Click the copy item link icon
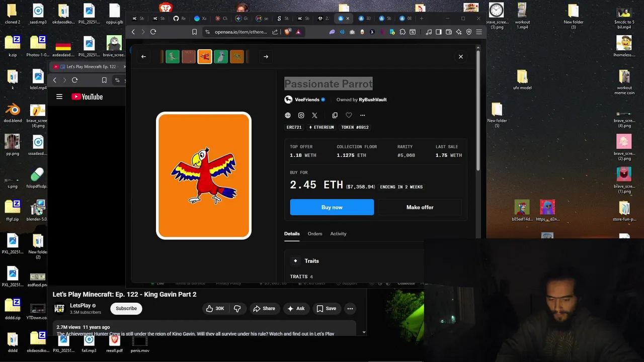Screen dimensions: 644x362 pos(335,115)
